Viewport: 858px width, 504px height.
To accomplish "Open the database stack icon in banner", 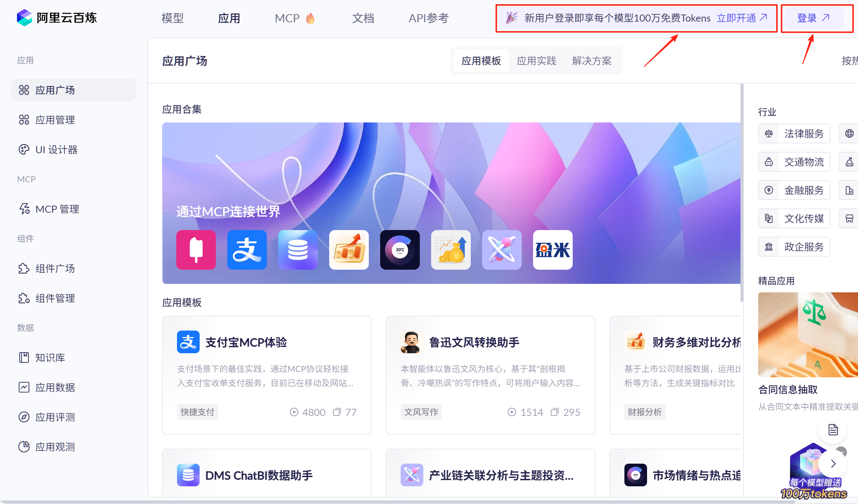I will (298, 250).
